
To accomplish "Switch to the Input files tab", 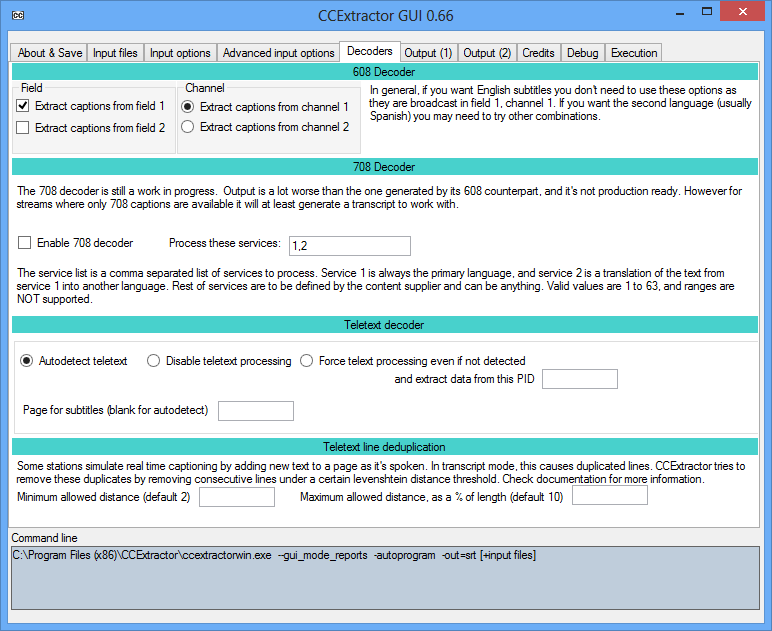I will [x=115, y=53].
